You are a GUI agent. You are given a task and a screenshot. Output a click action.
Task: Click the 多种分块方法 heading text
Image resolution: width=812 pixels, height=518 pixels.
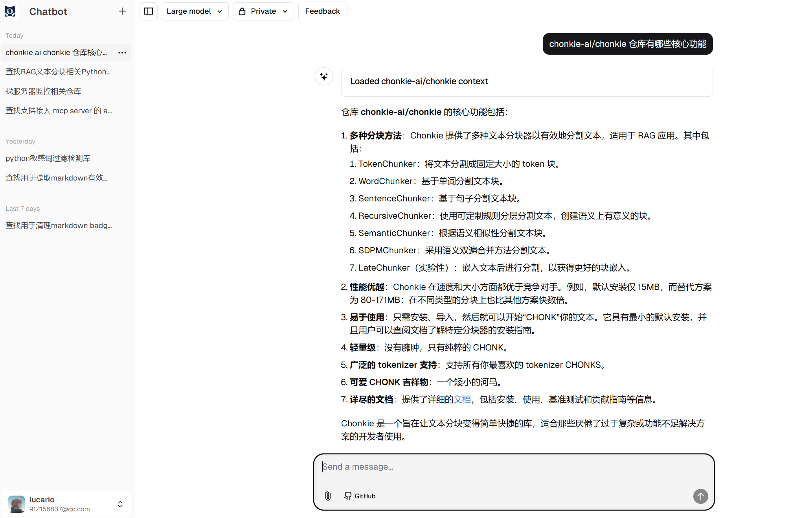click(376, 136)
